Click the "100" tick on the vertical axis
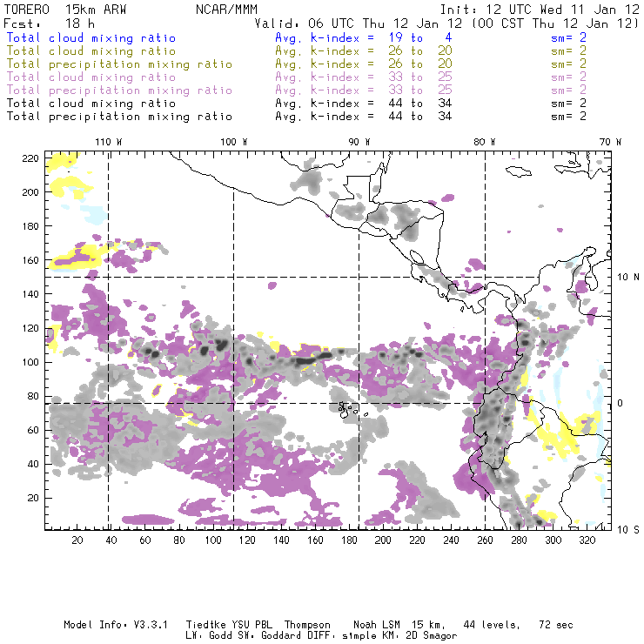Screen dimensions: 644x644 (x=30, y=362)
